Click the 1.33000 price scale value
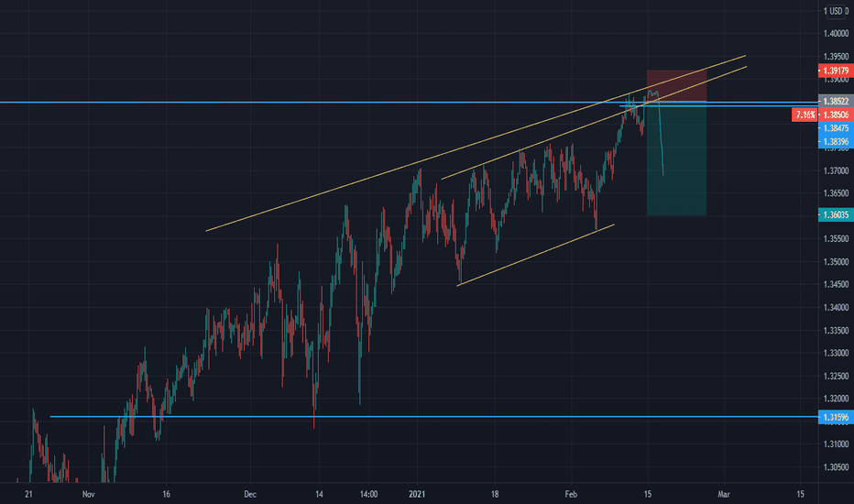 [x=836, y=353]
